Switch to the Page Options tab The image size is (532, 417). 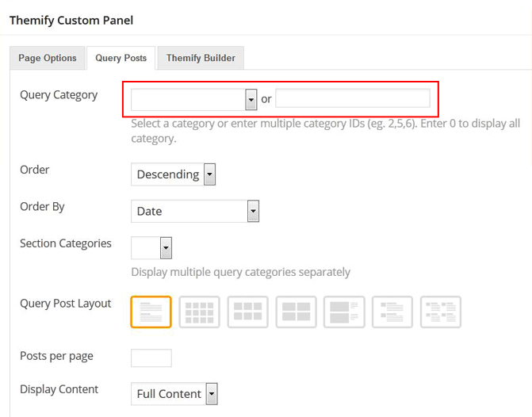[x=48, y=58]
